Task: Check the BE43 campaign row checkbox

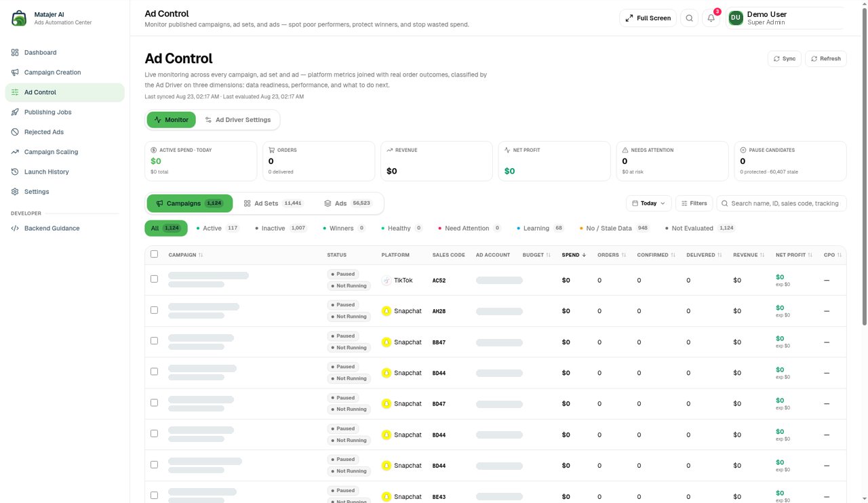Action: 154,496
